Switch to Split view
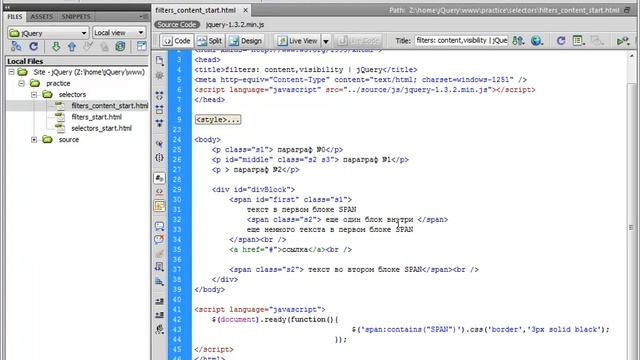Screen dimensions: 640x360 coord(210,41)
